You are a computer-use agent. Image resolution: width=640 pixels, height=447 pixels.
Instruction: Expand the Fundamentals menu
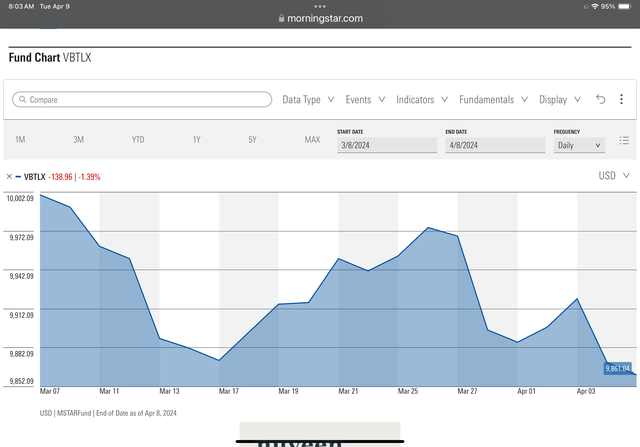pyautogui.click(x=493, y=100)
